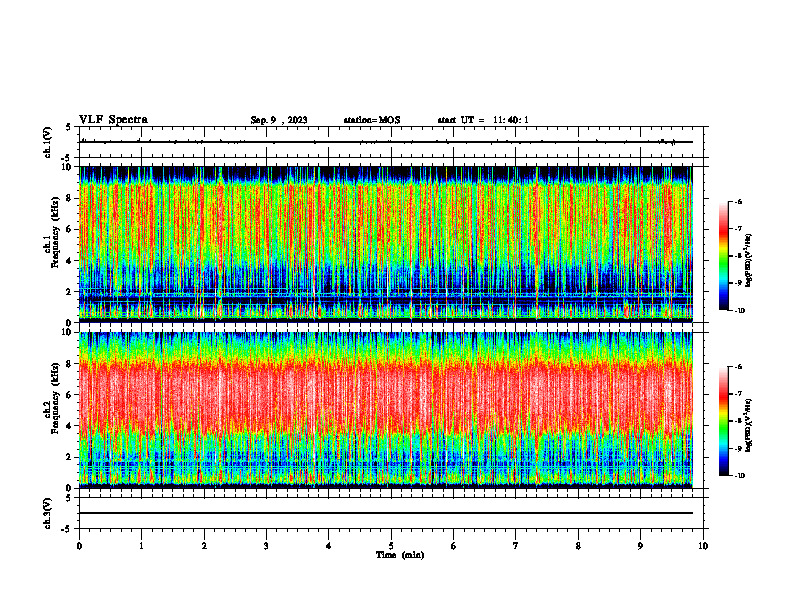Click ch.2 colorbar tick "-7"

pos(739,394)
